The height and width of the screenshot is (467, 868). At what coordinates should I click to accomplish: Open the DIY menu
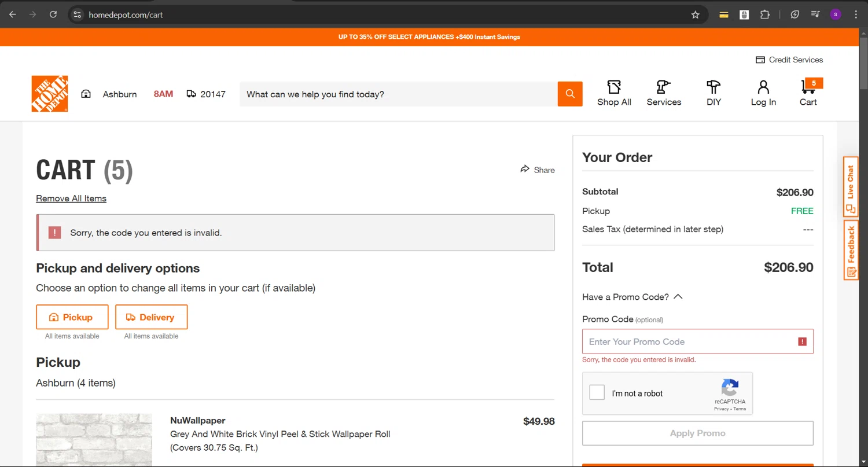pyautogui.click(x=714, y=93)
